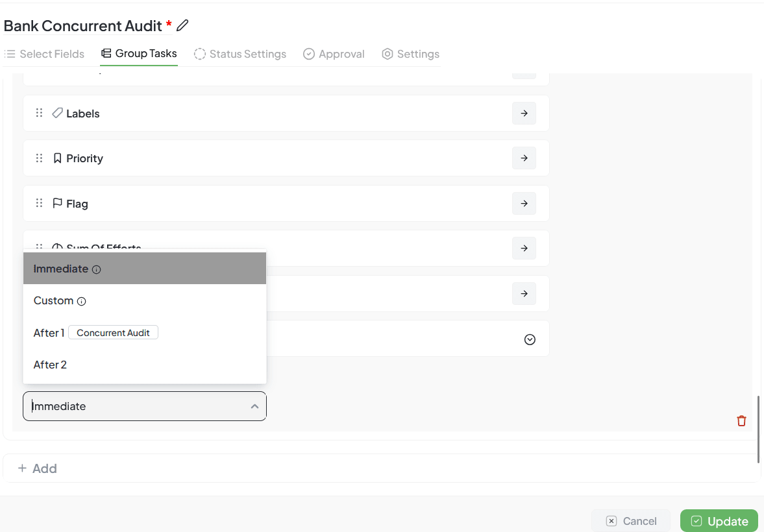Image resolution: width=764 pixels, height=532 pixels.
Task: Click the info icon next to Immediate option
Action: pyautogui.click(x=97, y=269)
